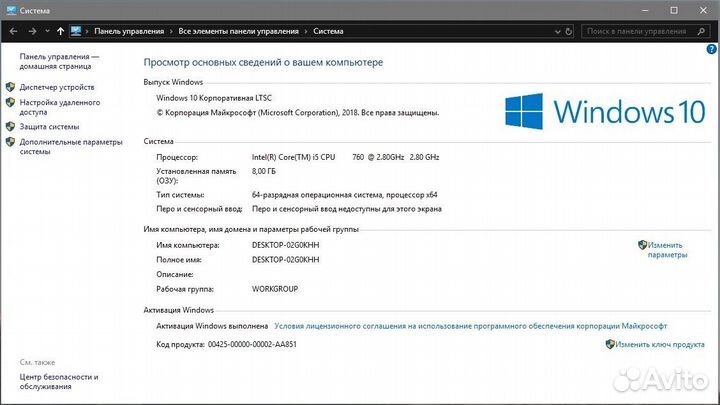Open recent locations dropdown arrow
Screen dimensions: 720x405
(x=47, y=31)
